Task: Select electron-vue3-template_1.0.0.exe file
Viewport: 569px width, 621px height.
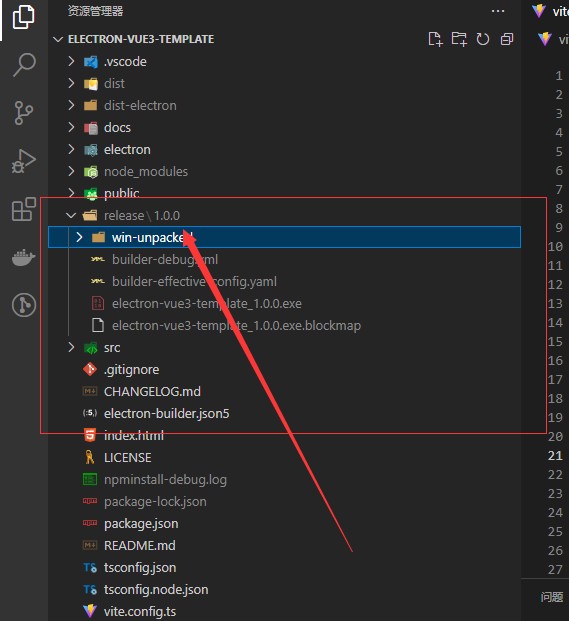Action: (x=207, y=303)
